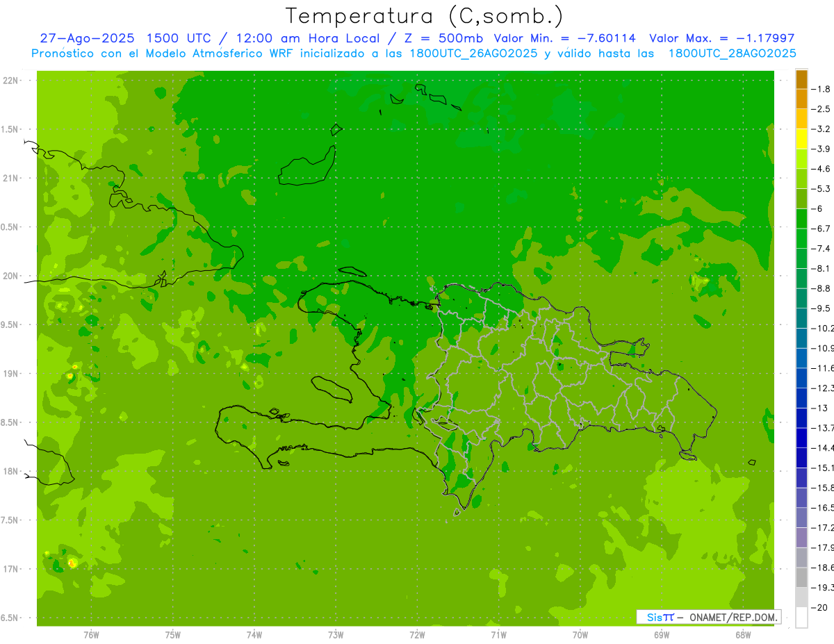
Task: Click the yellow swatch between -3.2 and -3.9
Action: click(801, 139)
